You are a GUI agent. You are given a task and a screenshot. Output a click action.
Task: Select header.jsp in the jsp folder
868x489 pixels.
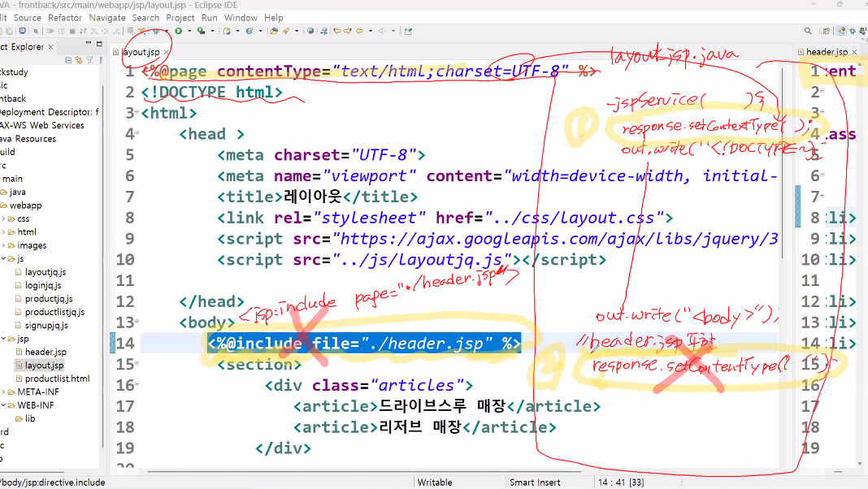pyautogui.click(x=46, y=352)
